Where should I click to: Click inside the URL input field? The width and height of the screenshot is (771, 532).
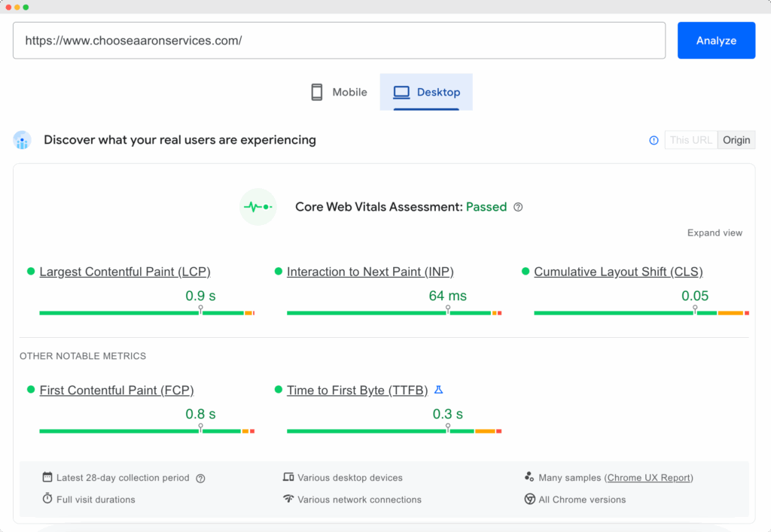(x=339, y=40)
